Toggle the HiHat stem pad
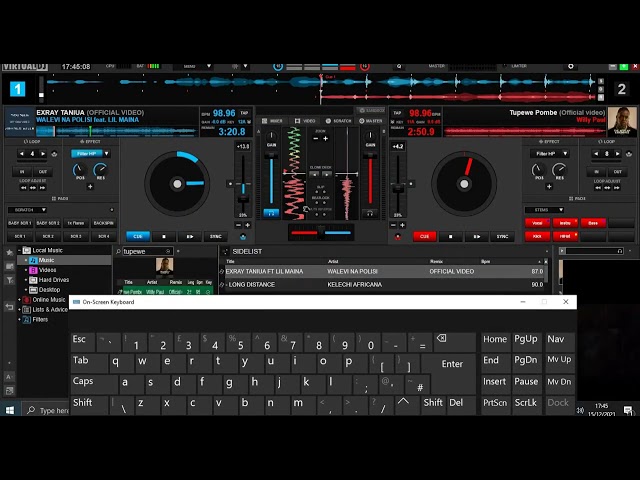Image resolution: width=640 pixels, height=480 pixels. tap(565, 236)
